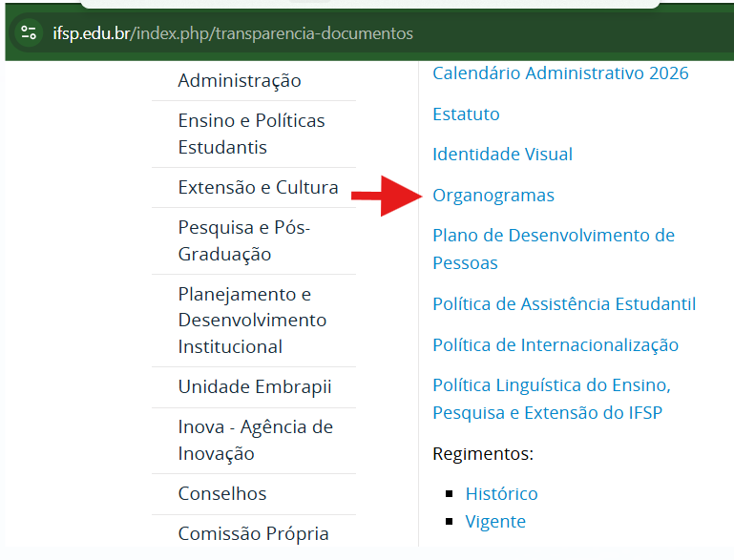Image resolution: width=734 pixels, height=560 pixels.
Task: Go to Pesquisa e Pós-Graduação section
Action: (x=243, y=241)
